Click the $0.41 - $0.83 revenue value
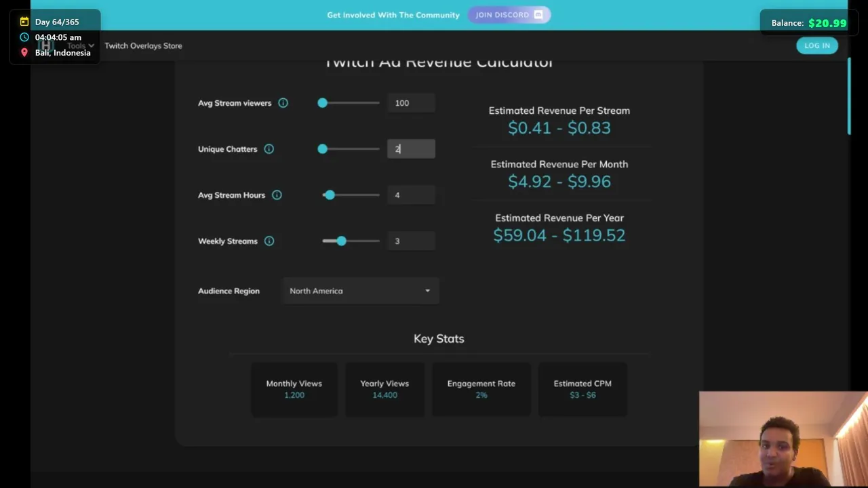 point(559,128)
